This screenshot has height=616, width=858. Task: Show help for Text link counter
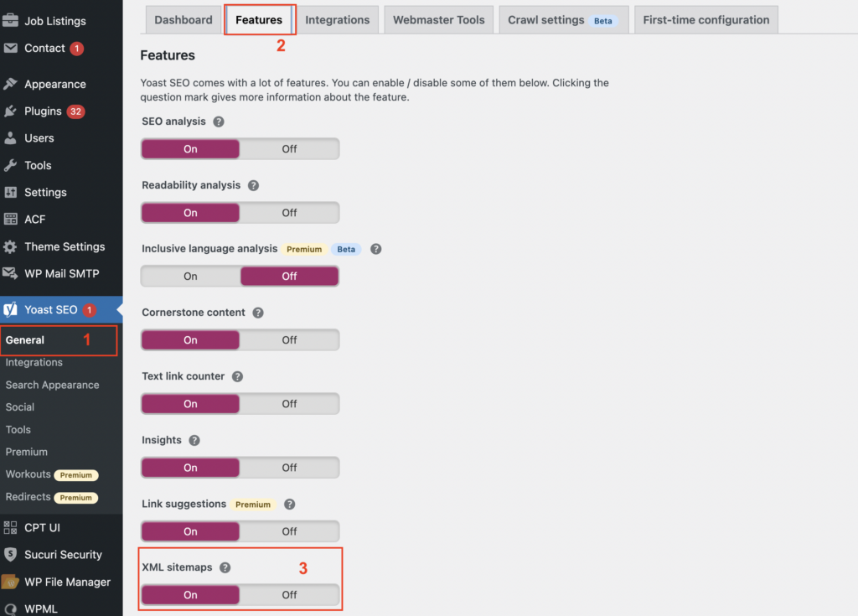[x=238, y=376]
